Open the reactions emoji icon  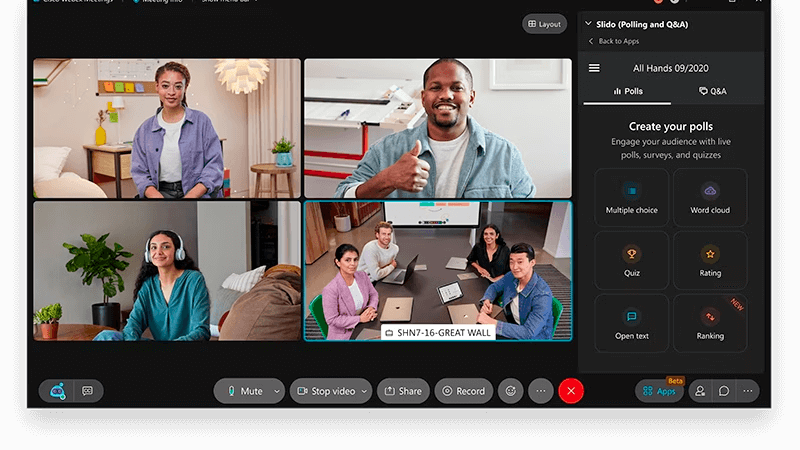(510, 391)
